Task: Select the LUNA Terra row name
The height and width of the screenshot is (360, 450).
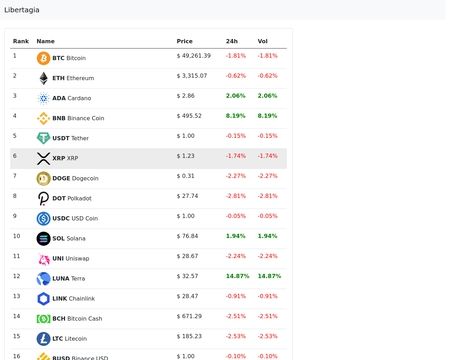Action: coord(69,278)
